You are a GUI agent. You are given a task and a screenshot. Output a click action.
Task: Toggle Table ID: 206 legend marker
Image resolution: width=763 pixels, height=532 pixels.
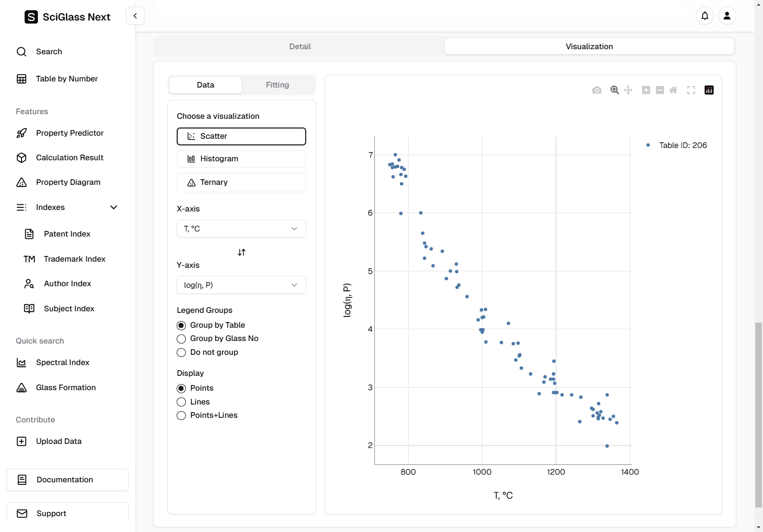coord(648,145)
